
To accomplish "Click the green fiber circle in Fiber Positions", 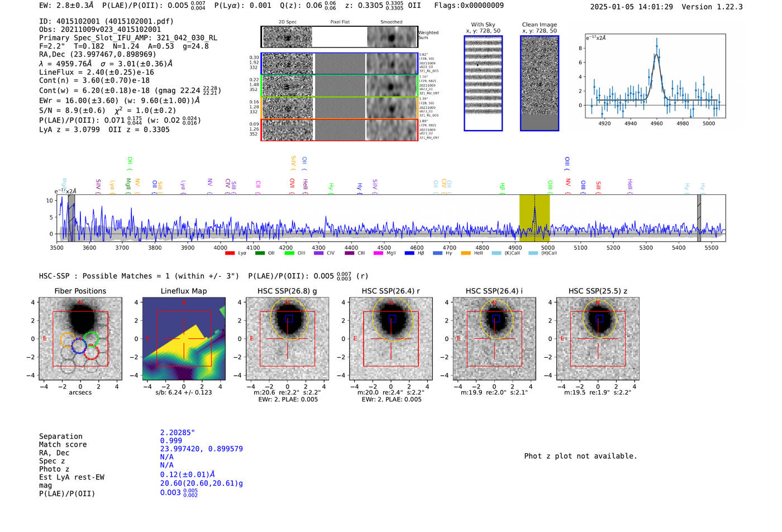I will (x=91, y=339).
